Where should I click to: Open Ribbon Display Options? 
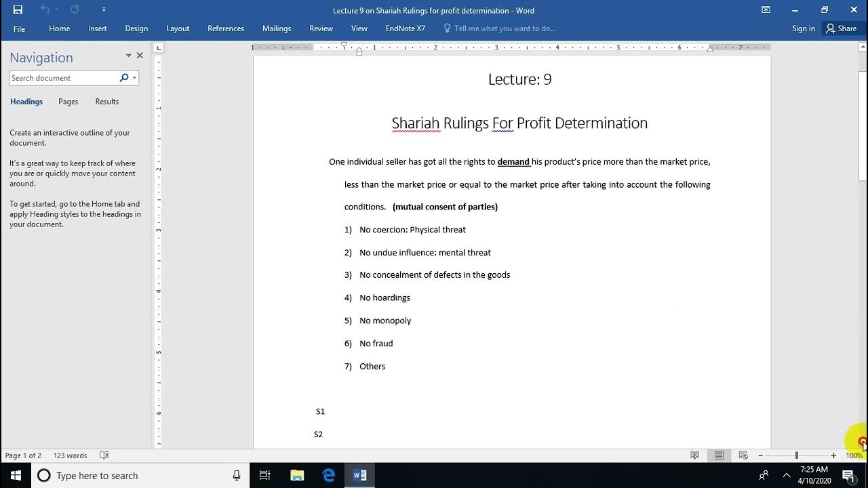coord(766,9)
